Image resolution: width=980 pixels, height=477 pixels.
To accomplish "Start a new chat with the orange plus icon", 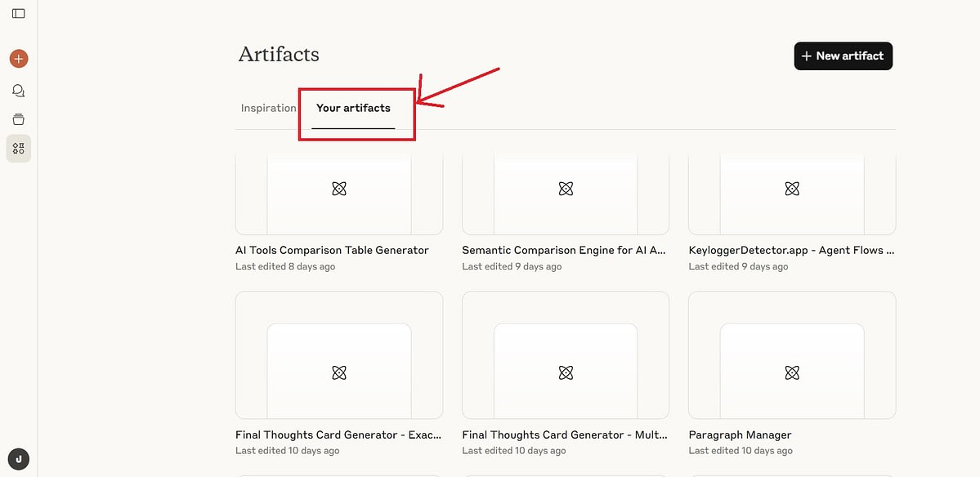I will pyautogui.click(x=18, y=58).
